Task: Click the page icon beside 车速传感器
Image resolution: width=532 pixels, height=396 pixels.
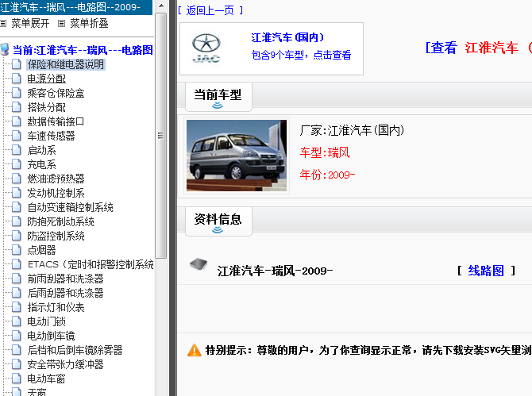Action: click(x=17, y=136)
